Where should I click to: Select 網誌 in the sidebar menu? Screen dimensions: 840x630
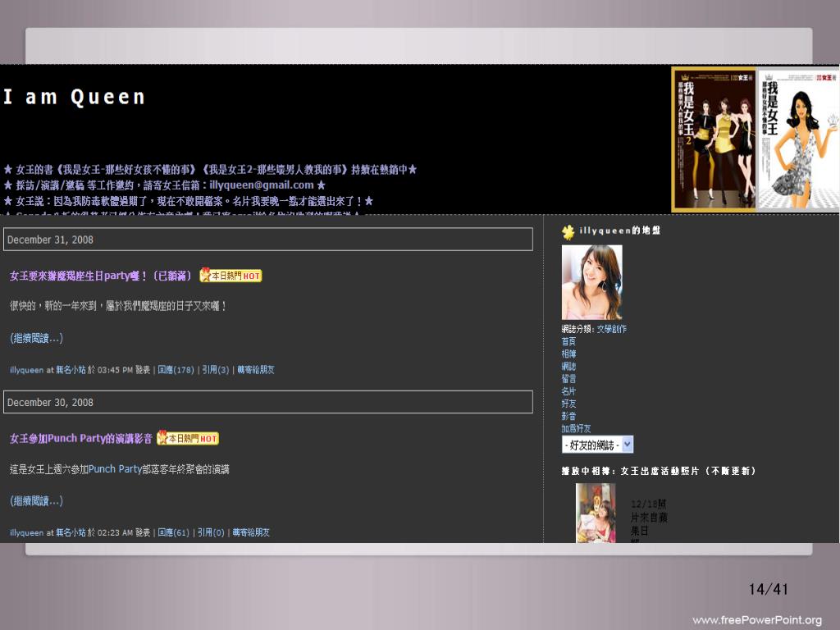[x=568, y=367]
